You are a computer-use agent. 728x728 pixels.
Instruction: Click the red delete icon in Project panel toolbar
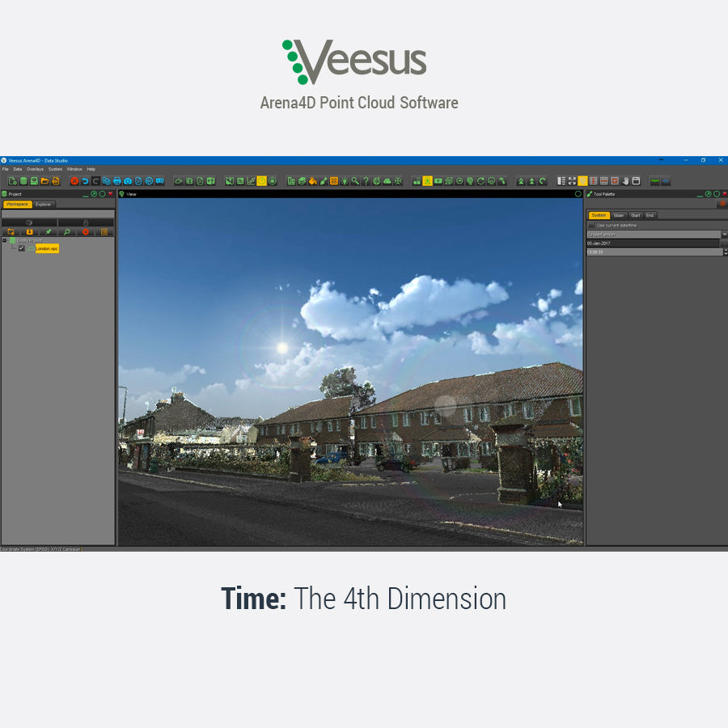85,232
